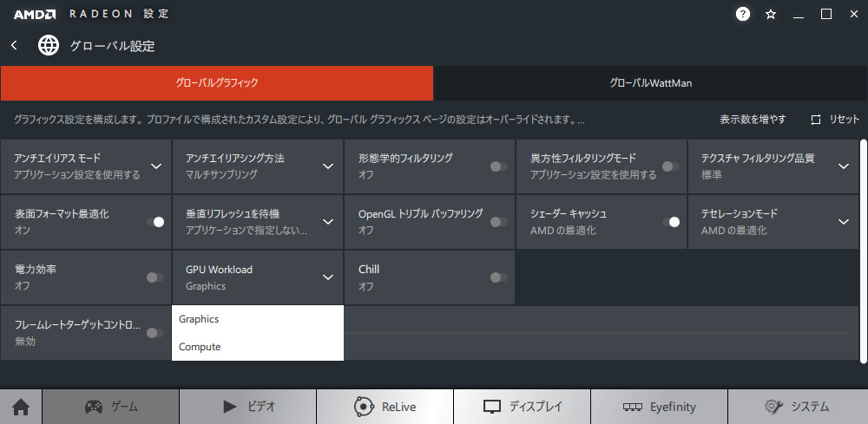
Task: Maximize the Radeon settings window
Action: 826,15
